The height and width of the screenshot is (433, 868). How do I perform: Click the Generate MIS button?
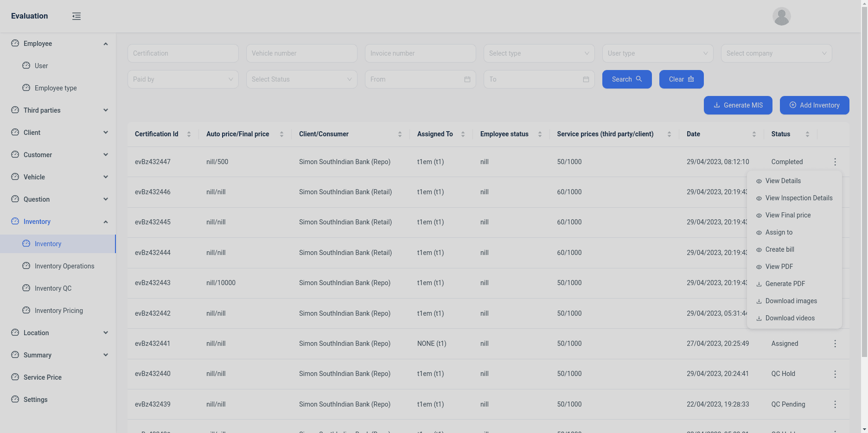[x=738, y=105]
